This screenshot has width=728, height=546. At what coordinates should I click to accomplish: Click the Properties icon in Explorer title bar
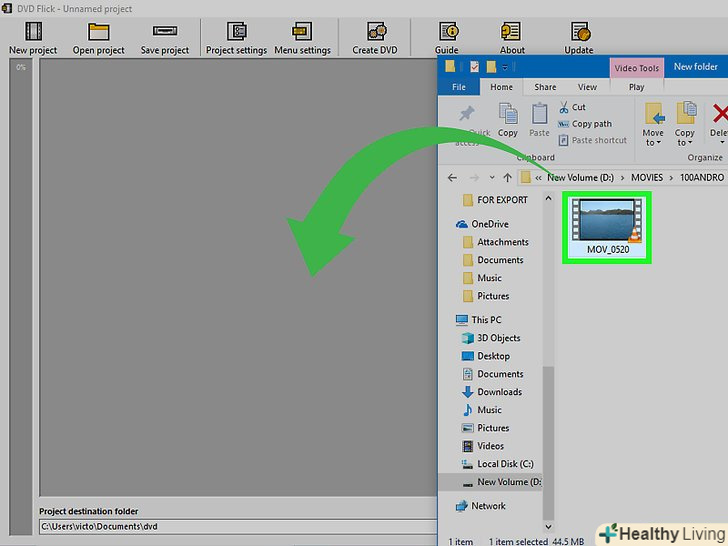(x=474, y=67)
